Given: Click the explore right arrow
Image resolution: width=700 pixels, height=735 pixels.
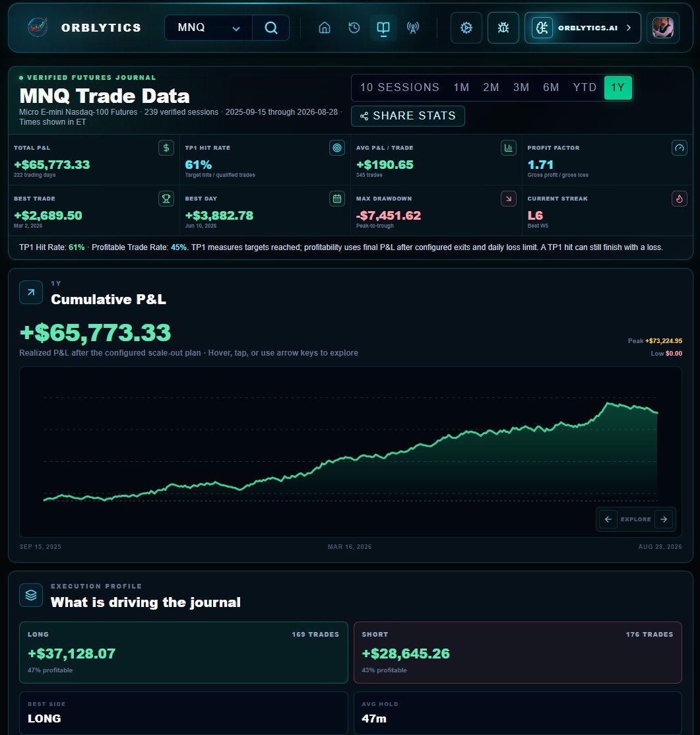Looking at the screenshot, I should (x=664, y=519).
